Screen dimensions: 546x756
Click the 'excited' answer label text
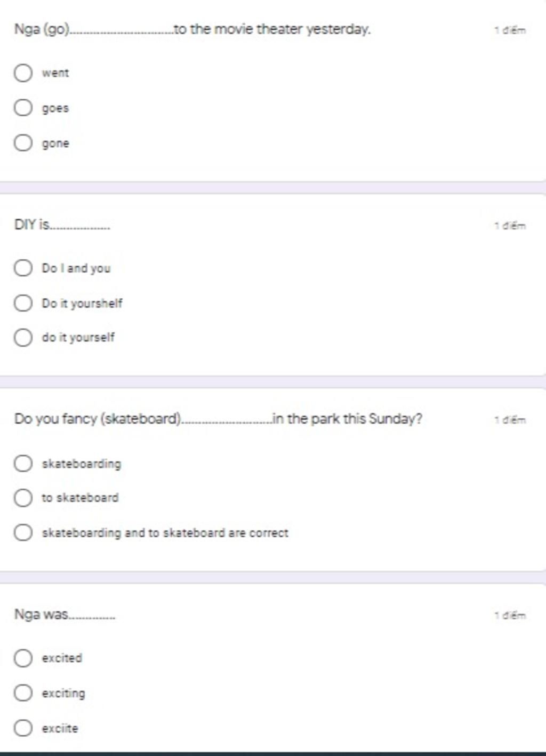tap(62, 658)
